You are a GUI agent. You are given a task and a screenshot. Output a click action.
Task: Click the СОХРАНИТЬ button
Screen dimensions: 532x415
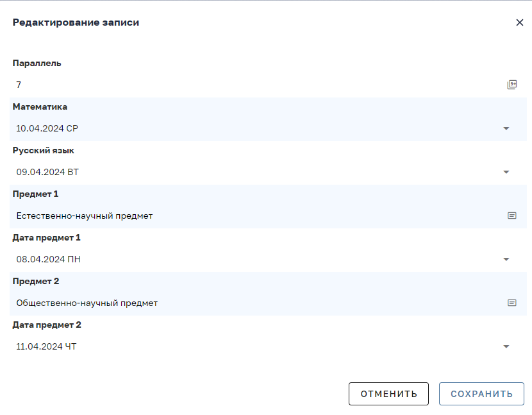pyautogui.click(x=481, y=394)
